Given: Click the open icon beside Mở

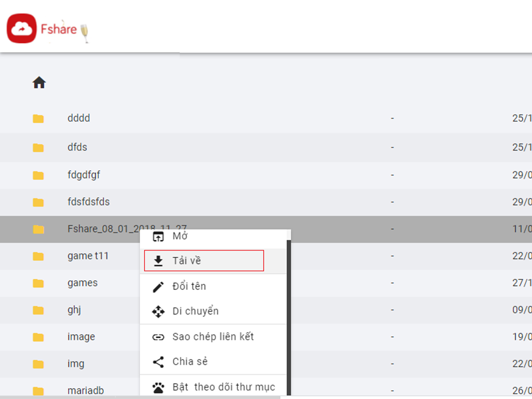Looking at the screenshot, I should click(x=158, y=237).
